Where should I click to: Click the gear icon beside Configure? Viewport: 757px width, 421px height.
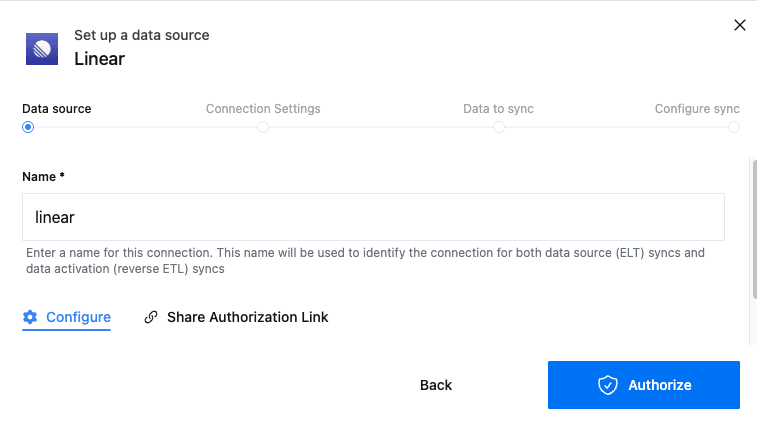click(30, 317)
